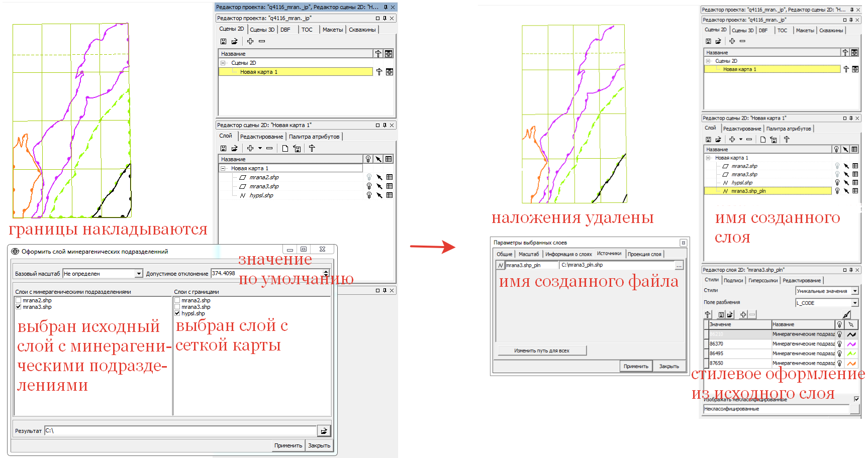The width and height of the screenshot is (868, 458).
Task: Switch to the Проекция слоя tab
Action: tap(644, 254)
